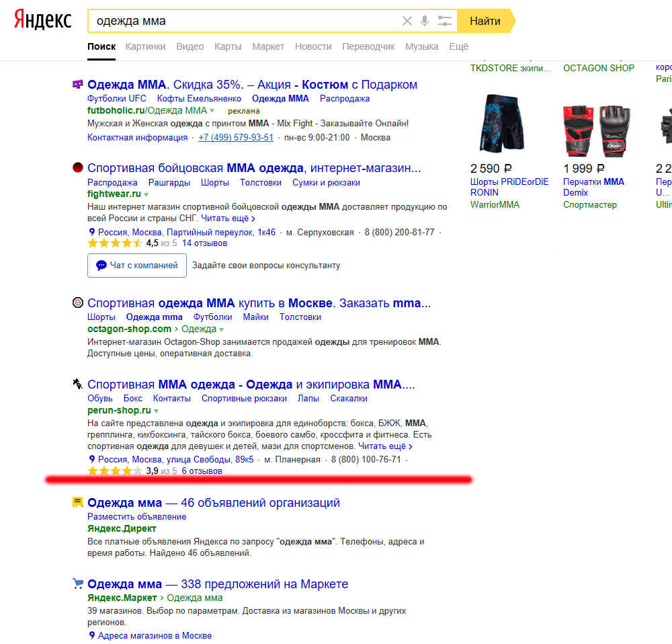Click the Спортивные рюкзаки sitelink
This screenshot has height=644, width=672.
tap(245, 399)
